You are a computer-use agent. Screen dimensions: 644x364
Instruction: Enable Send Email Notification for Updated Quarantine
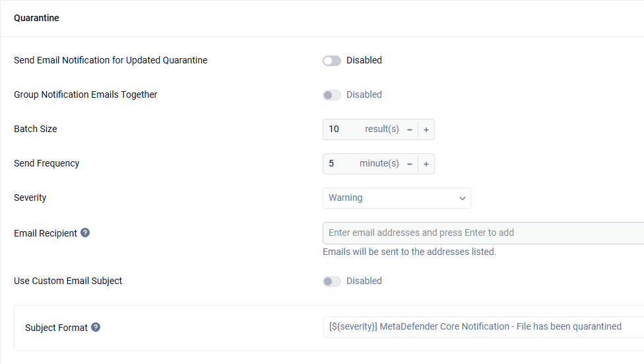pos(332,61)
